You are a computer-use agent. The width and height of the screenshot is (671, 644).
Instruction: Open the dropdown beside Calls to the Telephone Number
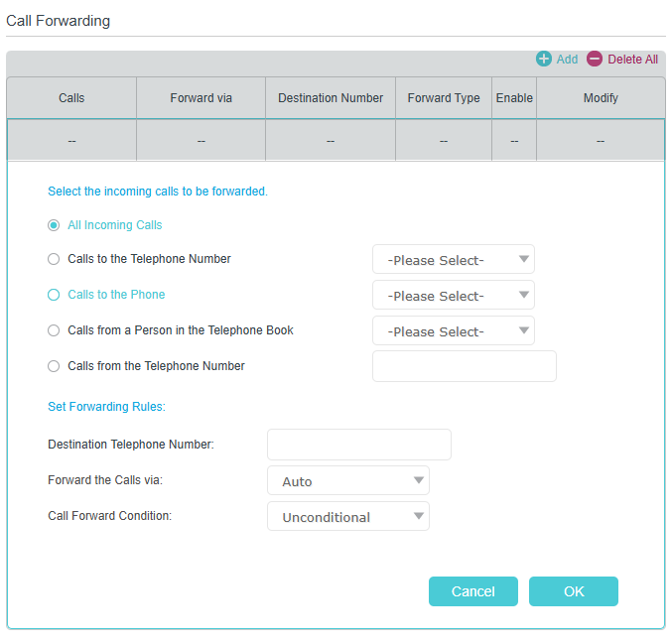tap(454, 259)
